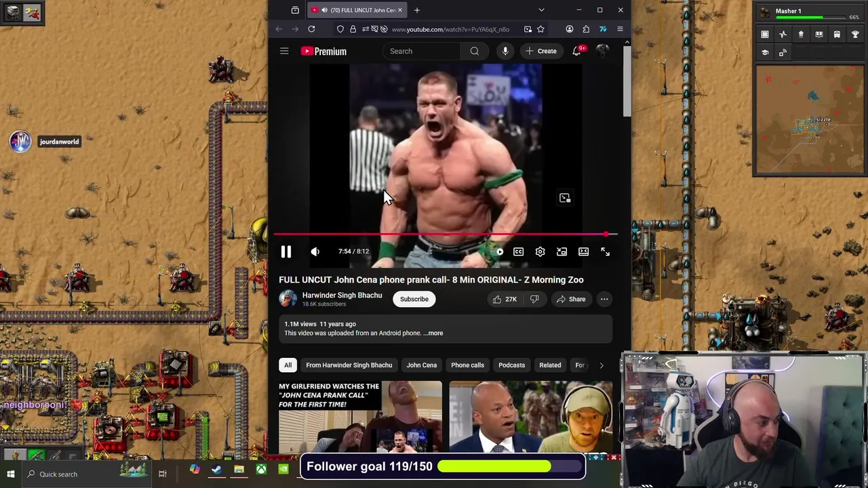
Task: Open the browser application menu
Action: pos(620,29)
